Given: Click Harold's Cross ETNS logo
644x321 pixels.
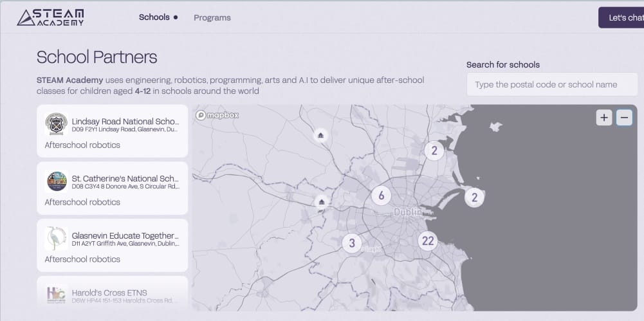Looking at the screenshot, I should click(x=57, y=295).
